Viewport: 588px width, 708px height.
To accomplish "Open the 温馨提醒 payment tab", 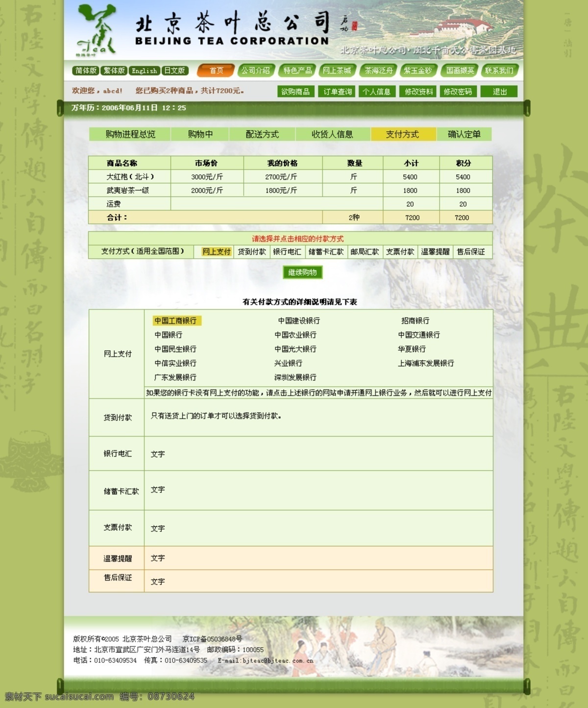I will [x=436, y=251].
